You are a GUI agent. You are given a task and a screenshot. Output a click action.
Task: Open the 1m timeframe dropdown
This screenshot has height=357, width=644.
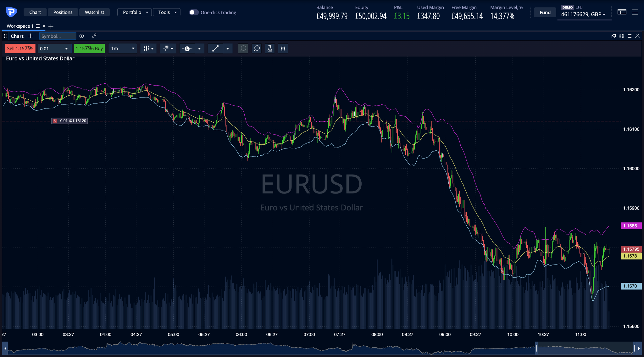(x=123, y=48)
